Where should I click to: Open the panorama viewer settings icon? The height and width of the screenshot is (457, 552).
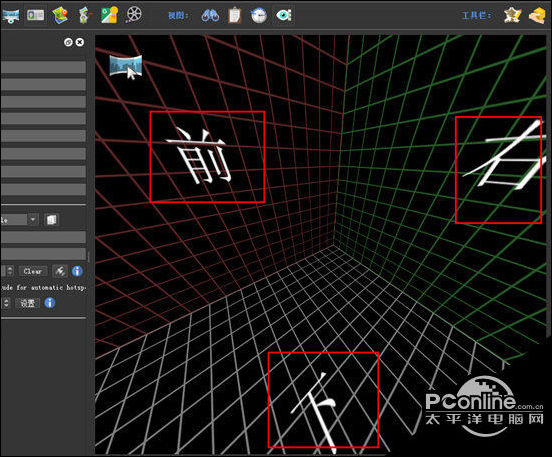(10, 15)
